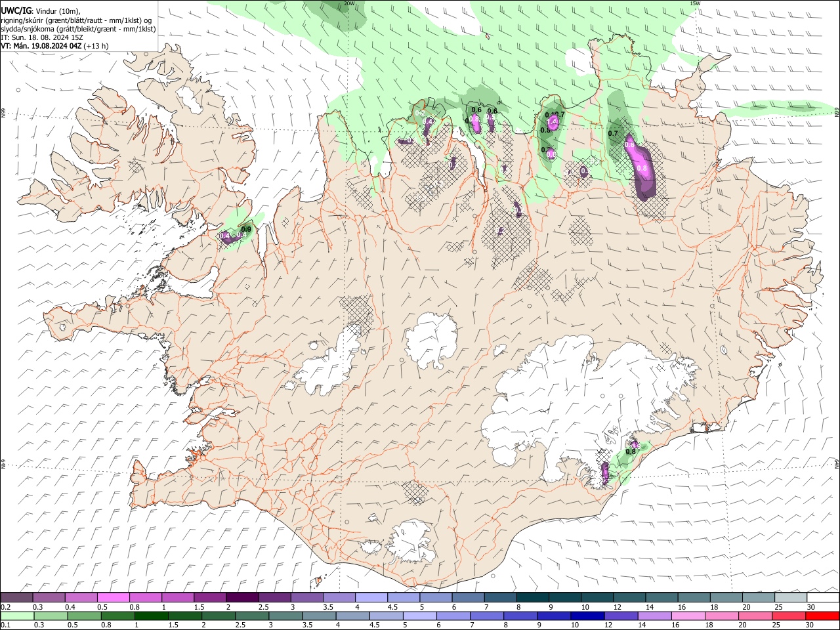The height and width of the screenshot is (630, 840).
Task: Click the bold "UWC/IG" title text
Action: [16, 11]
